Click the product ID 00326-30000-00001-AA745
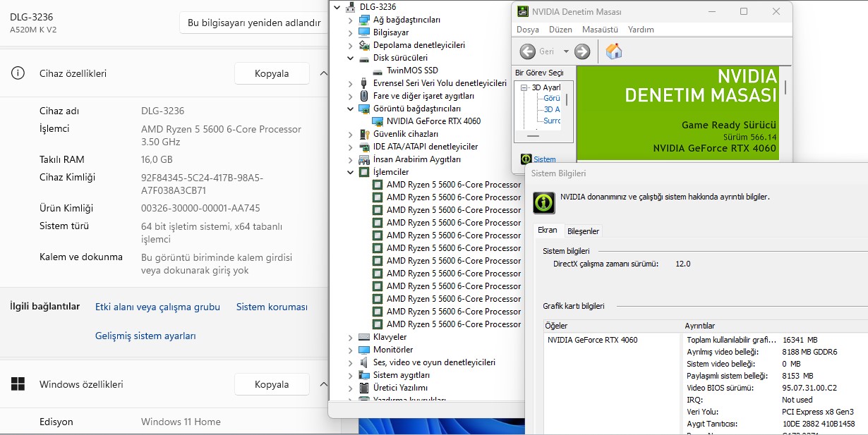 [x=200, y=208]
